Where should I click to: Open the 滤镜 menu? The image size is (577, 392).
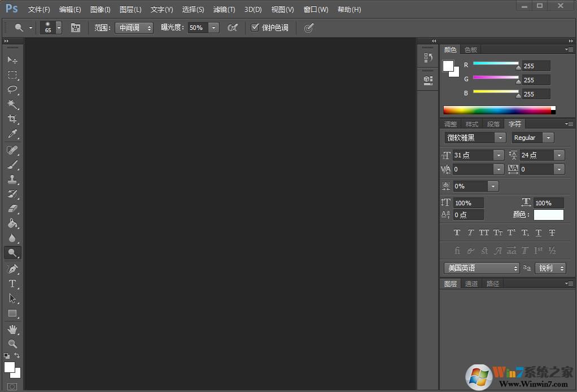point(224,9)
